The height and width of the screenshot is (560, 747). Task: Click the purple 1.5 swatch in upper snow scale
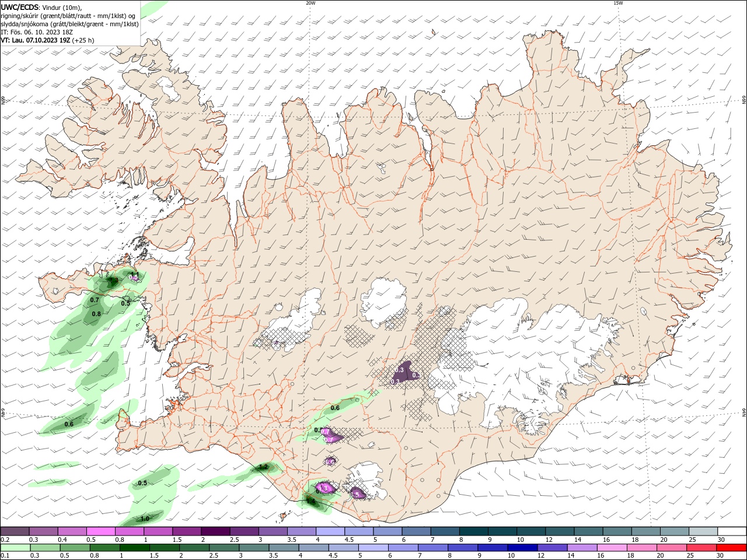(186, 531)
